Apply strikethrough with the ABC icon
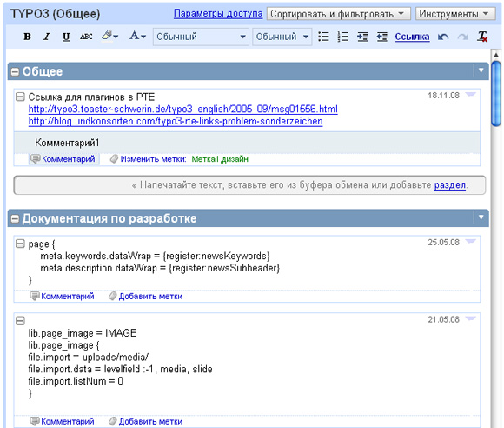The image size is (504, 428). 86,37
